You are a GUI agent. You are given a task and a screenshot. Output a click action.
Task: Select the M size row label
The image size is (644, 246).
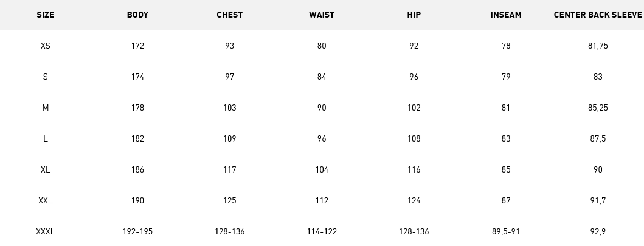pyautogui.click(x=45, y=108)
